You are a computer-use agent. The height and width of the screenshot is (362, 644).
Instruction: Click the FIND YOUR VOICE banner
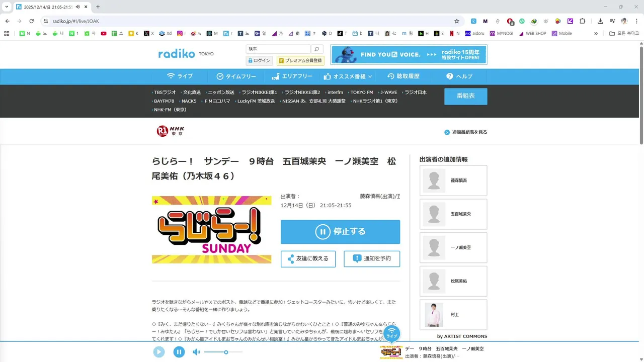(x=409, y=55)
